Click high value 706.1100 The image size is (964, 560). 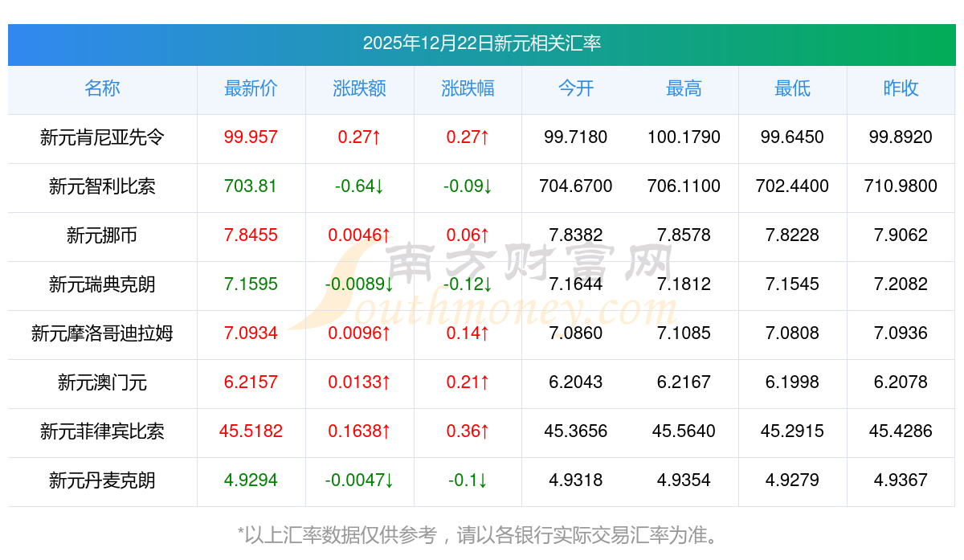[x=684, y=186]
